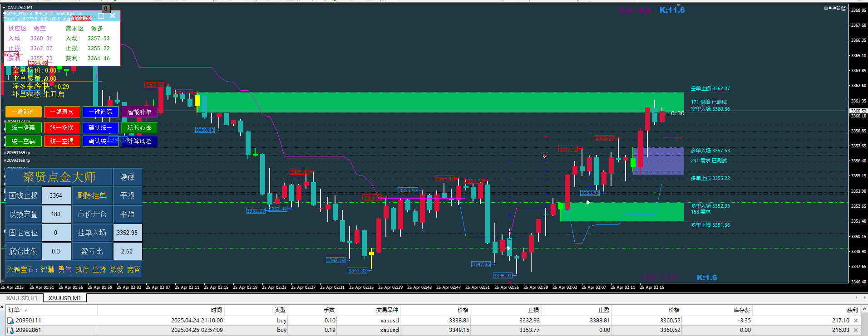Click the 固定仓位 button
868x336 pixels.
tap(24, 233)
